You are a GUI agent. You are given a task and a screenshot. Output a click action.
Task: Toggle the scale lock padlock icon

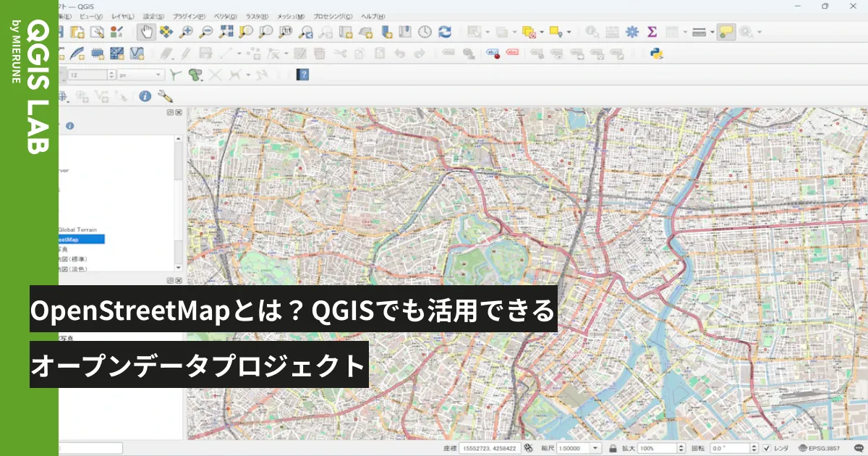click(614, 449)
